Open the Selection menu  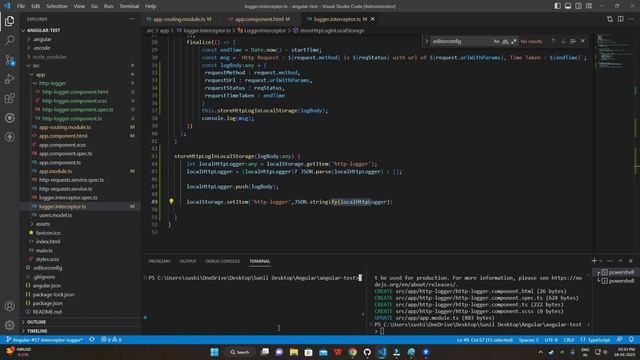tap(57, 6)
